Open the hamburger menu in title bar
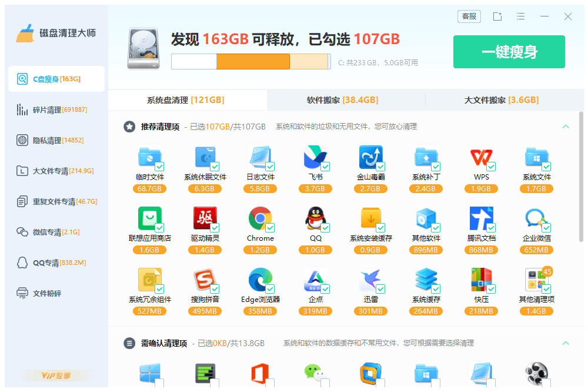 point(520,16)
